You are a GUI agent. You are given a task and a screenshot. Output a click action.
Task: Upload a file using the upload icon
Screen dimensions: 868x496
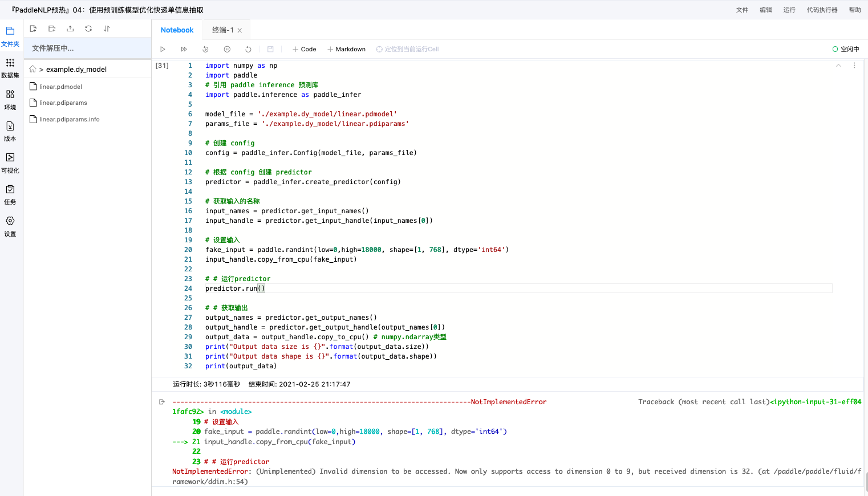70,28
